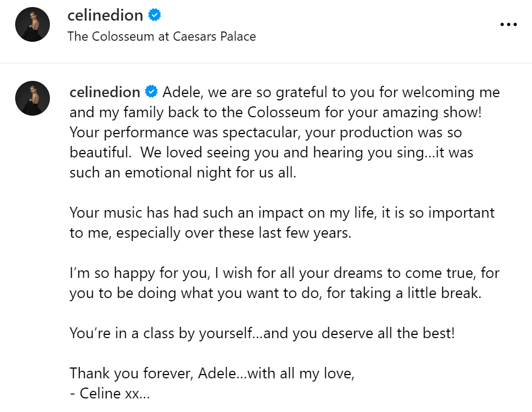Click the verified badge beside caption username

[x=151, y=92]
